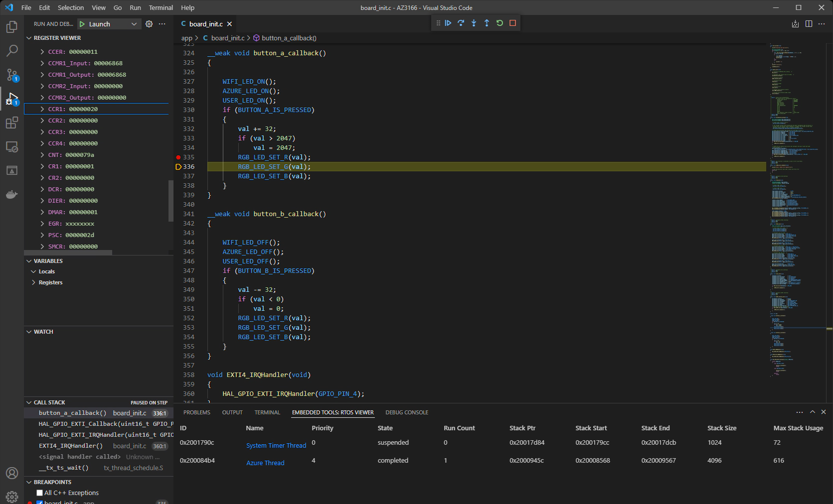
Task: Select button_a_callback() breadcrumb
Action: [285, 38]
